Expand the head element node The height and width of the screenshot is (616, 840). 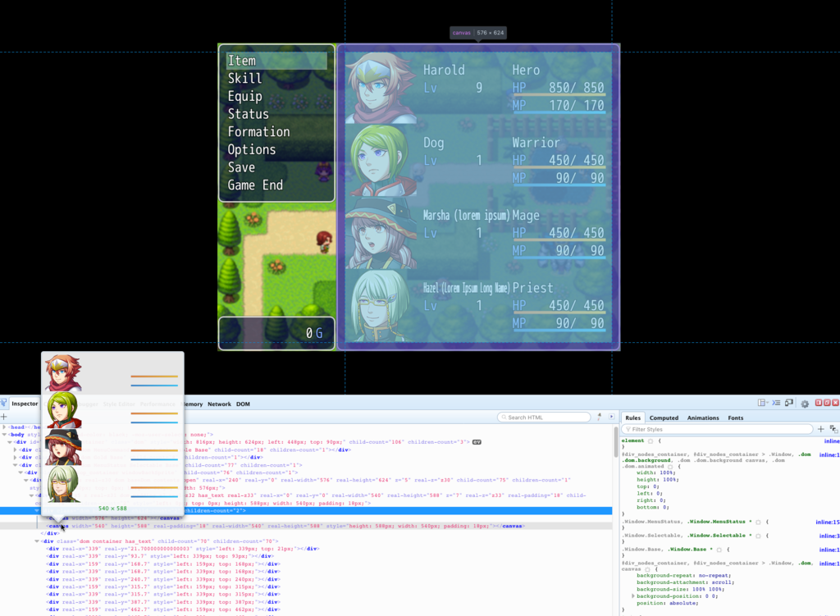[x=5, y=427]
